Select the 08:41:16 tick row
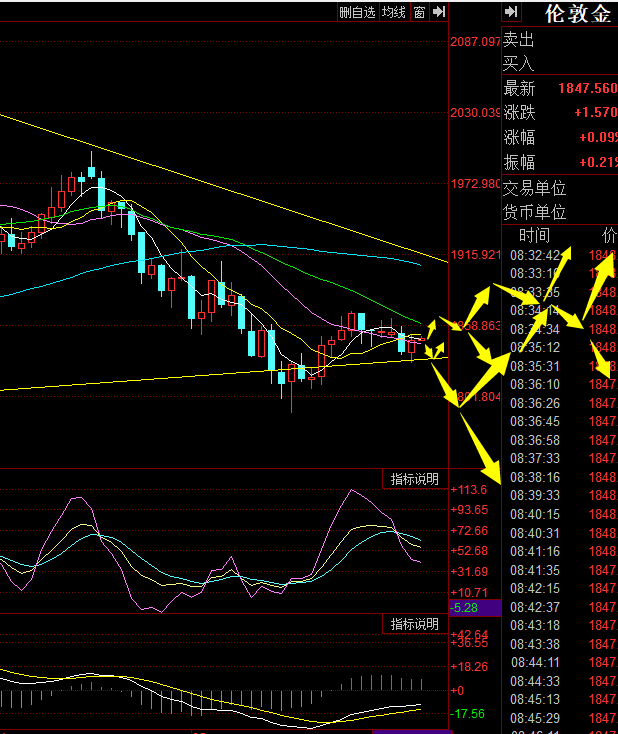 click(560, 551)
